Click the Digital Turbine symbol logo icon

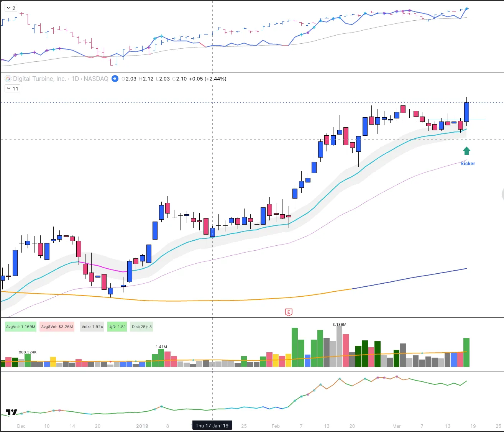8,79
